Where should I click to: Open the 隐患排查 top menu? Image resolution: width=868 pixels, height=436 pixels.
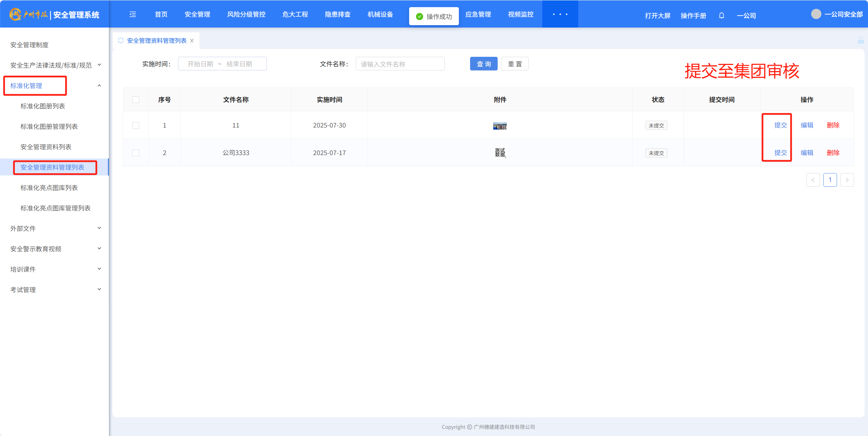(x=337, y=14)
